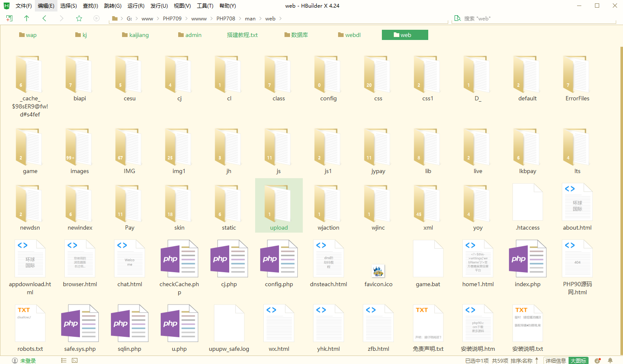Select the index.php file thumbnail

(528, 259)
